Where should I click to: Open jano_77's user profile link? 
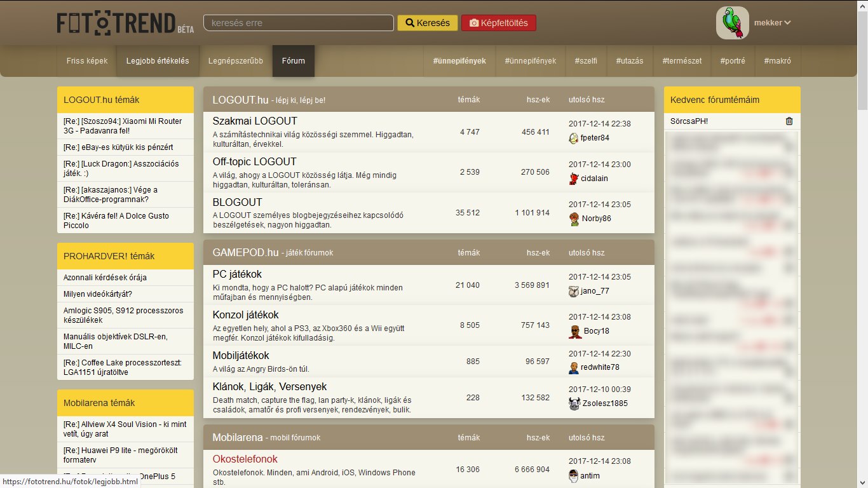(595, 291)
